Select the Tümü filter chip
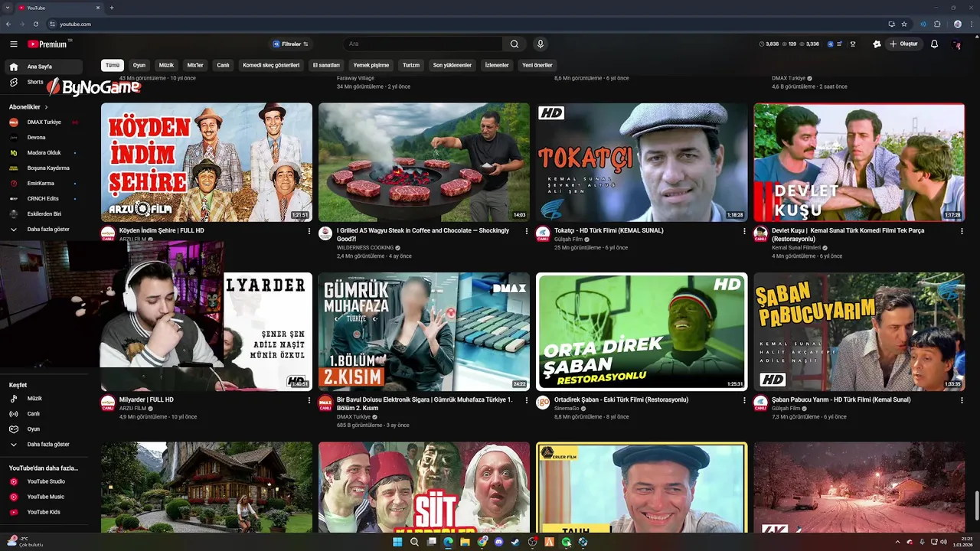This screenshot has width=980, height=551. (x=113, y=65)
